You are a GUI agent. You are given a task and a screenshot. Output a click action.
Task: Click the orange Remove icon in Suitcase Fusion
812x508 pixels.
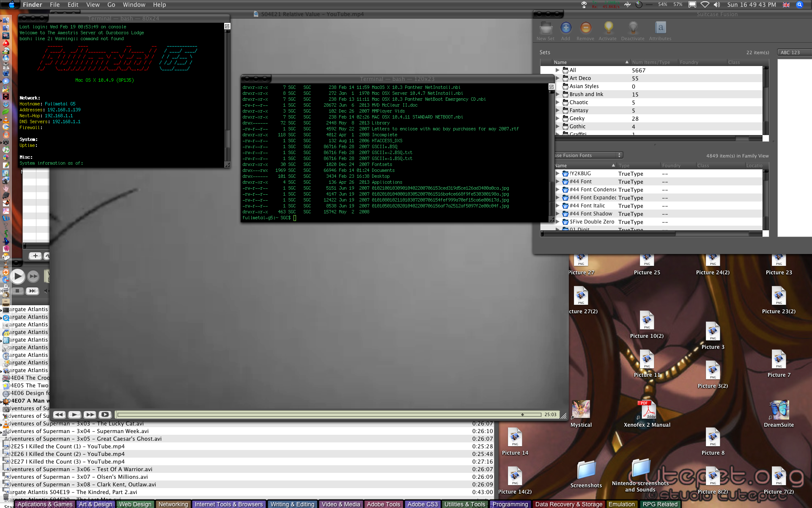point(586,28)
